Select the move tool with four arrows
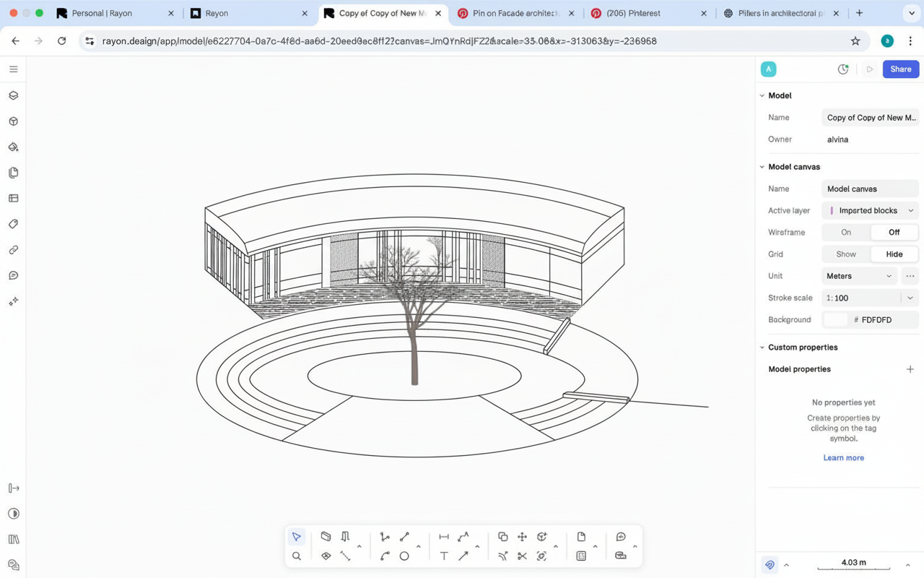The image size is (924, 578). (522, 537)
